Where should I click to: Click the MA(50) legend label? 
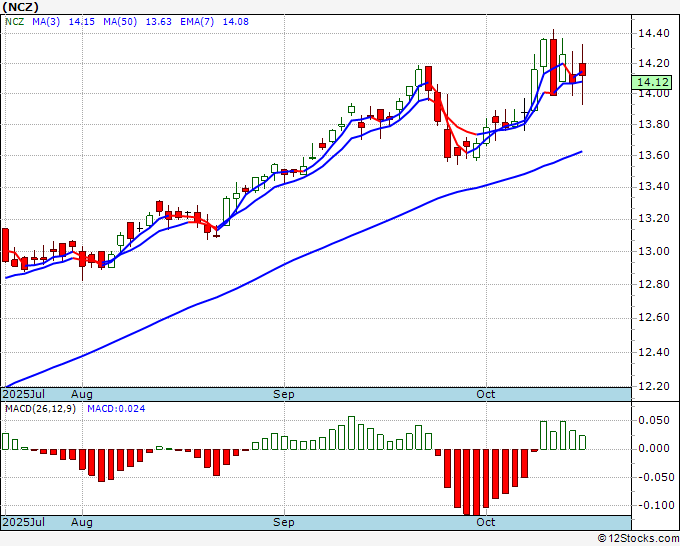click(120, 22)
